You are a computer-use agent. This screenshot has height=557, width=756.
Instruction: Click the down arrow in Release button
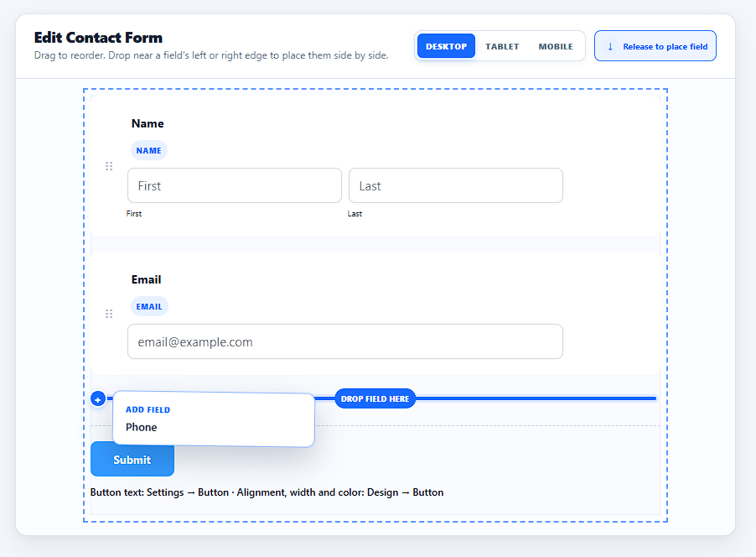click(x=610, y=46)
